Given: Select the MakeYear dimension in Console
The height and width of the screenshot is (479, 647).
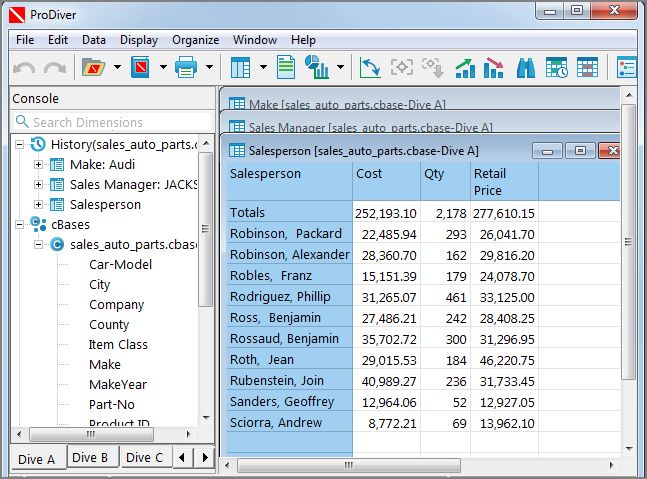Looking at the screenshot, I should [117, 384].
